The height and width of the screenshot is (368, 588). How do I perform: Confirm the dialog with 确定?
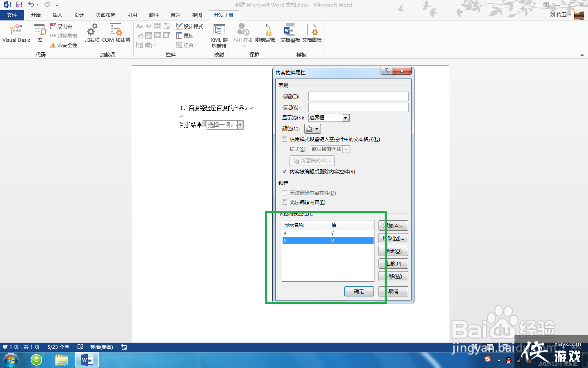click(359, 291)
